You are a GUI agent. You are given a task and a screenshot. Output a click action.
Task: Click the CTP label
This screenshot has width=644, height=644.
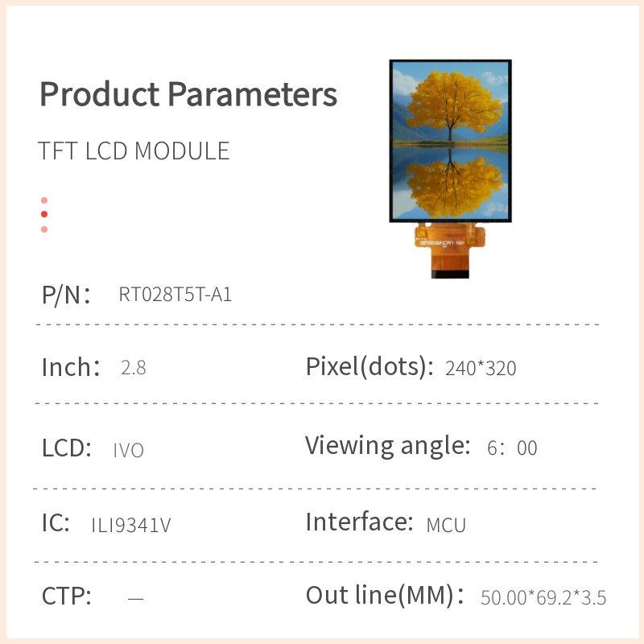[66, 597]
